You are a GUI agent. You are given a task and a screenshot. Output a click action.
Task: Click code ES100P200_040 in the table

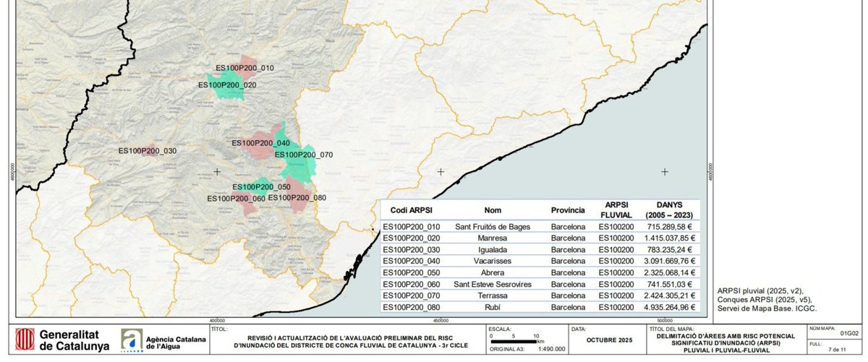[410, 262]
